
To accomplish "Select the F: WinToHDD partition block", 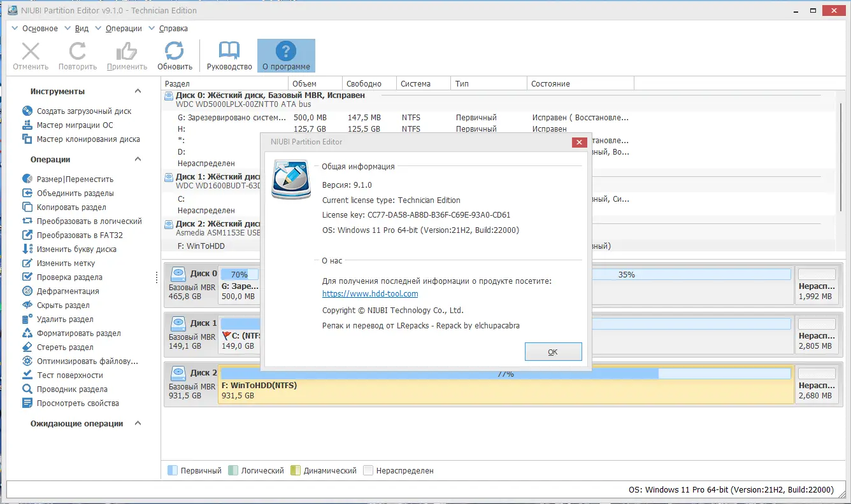I will (446, 387).
